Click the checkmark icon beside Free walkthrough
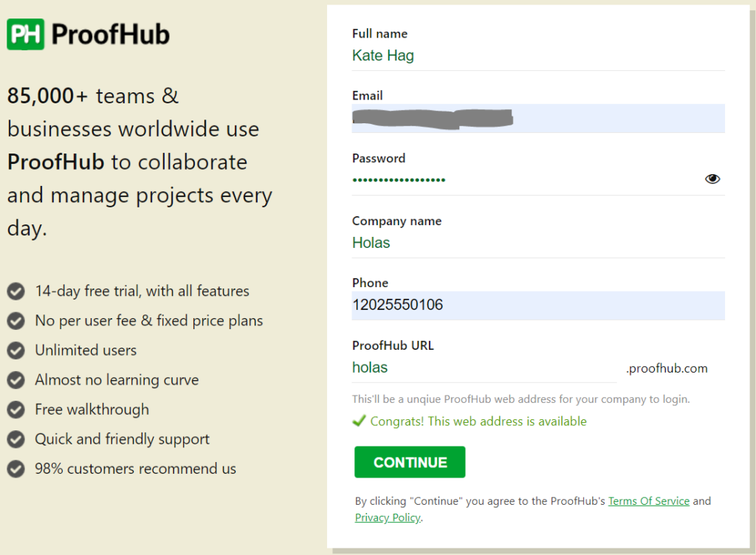756x555 pixels. coord(16,410)
